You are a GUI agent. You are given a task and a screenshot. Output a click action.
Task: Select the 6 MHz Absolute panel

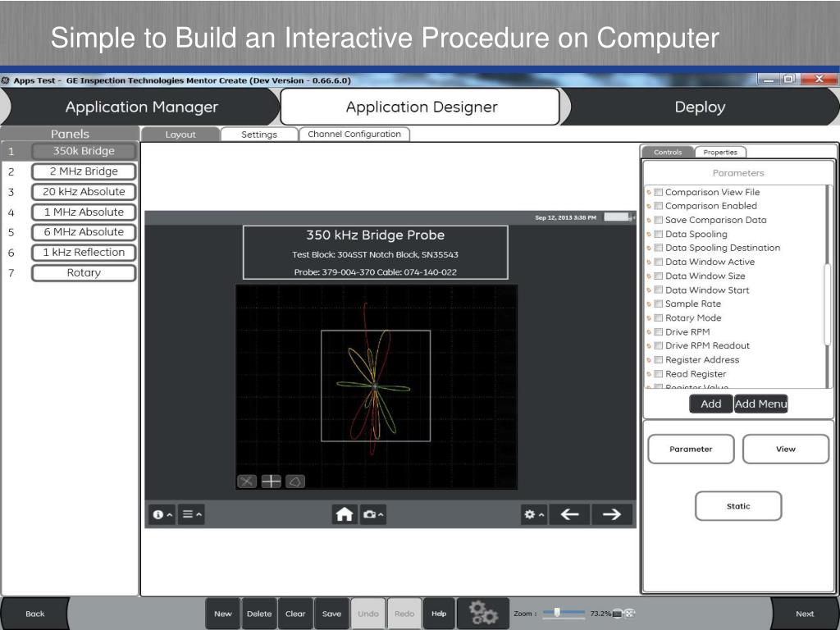click(84, 232)
